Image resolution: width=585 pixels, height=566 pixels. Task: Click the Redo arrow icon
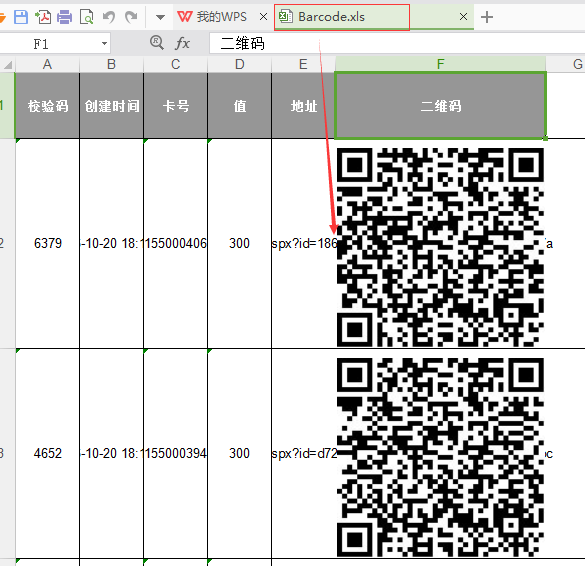click(131, 17)
